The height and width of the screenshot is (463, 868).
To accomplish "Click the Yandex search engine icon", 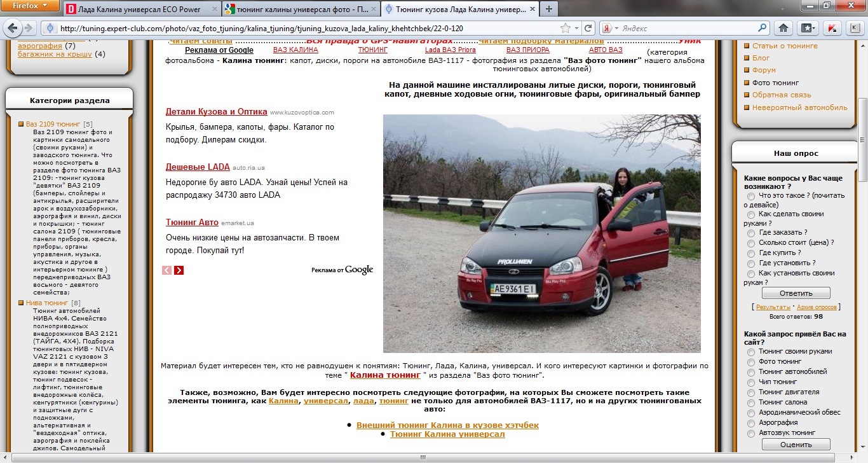I will [x=607, y=29].
